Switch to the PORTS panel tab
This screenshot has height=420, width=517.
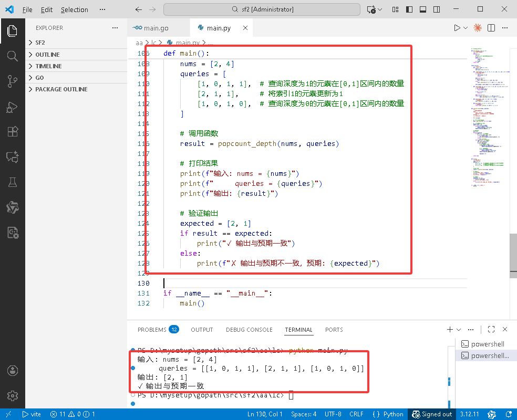coord(334,329)
